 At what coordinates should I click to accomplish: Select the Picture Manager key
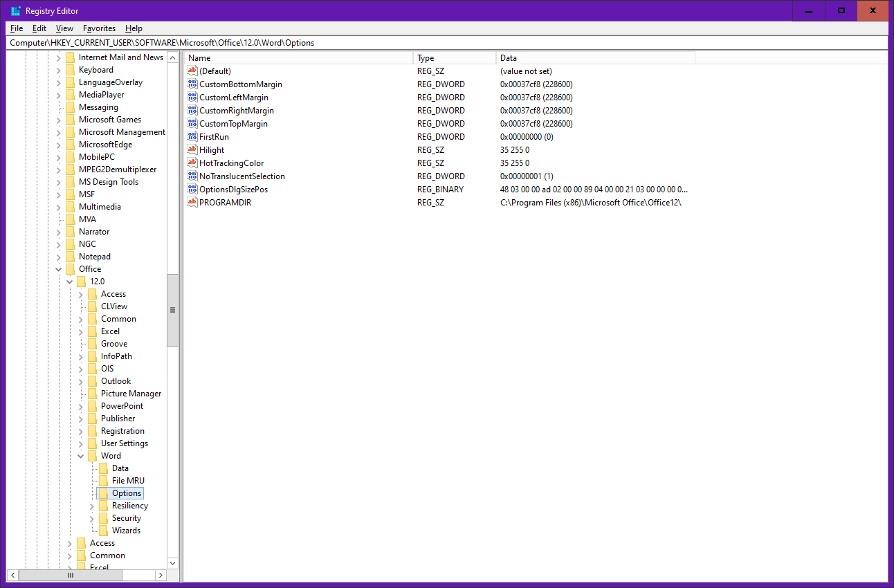tap(131, 394)
